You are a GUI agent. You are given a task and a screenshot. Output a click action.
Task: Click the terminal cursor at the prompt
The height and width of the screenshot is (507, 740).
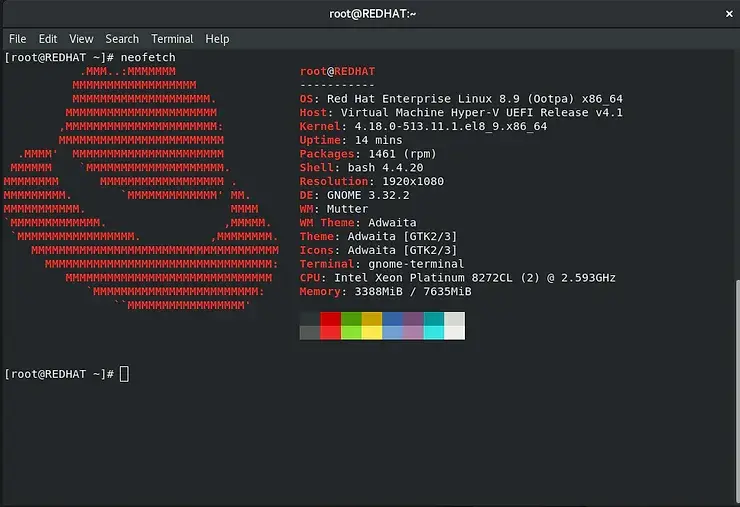(124, 374)
